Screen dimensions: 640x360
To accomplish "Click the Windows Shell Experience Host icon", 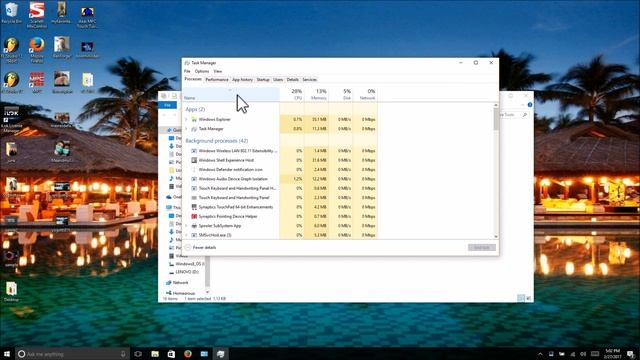I will click(x=194, y=160).
